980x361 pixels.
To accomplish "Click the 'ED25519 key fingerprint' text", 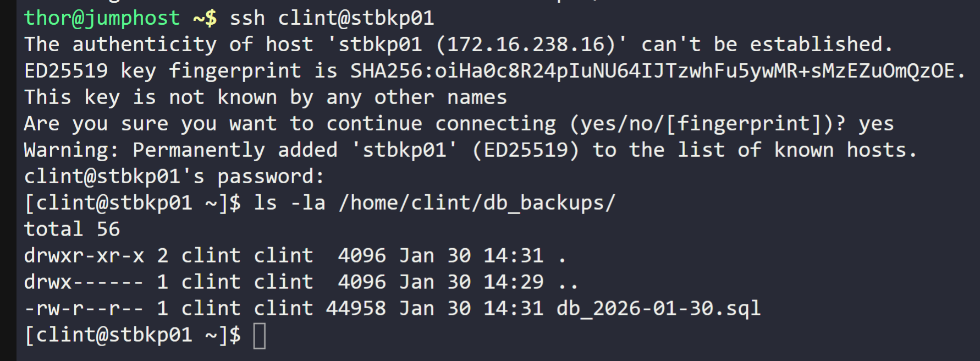I will [162, 71].
